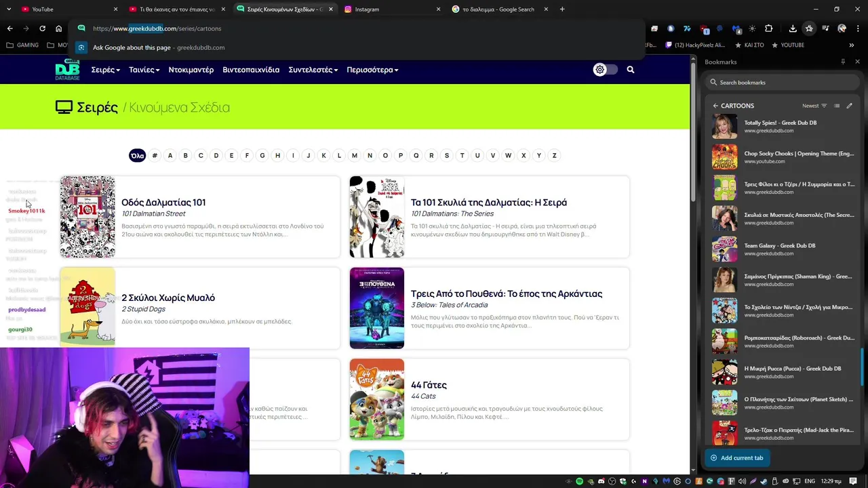The width and height of the screenshot is (868, 488).
Task: Click Add current tab button
Action: click(x=736, y=457)
